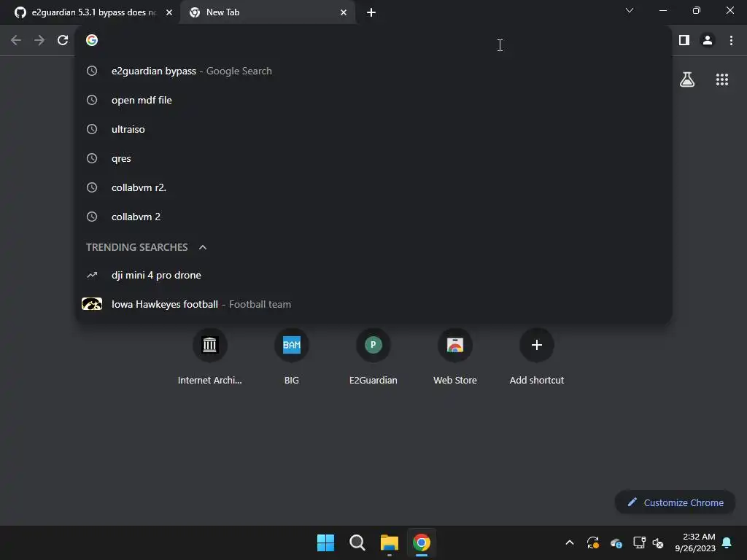Choose the 'qres' history suggestion
The width and height of the screenshot is (747, 560).
pos(373,158)
